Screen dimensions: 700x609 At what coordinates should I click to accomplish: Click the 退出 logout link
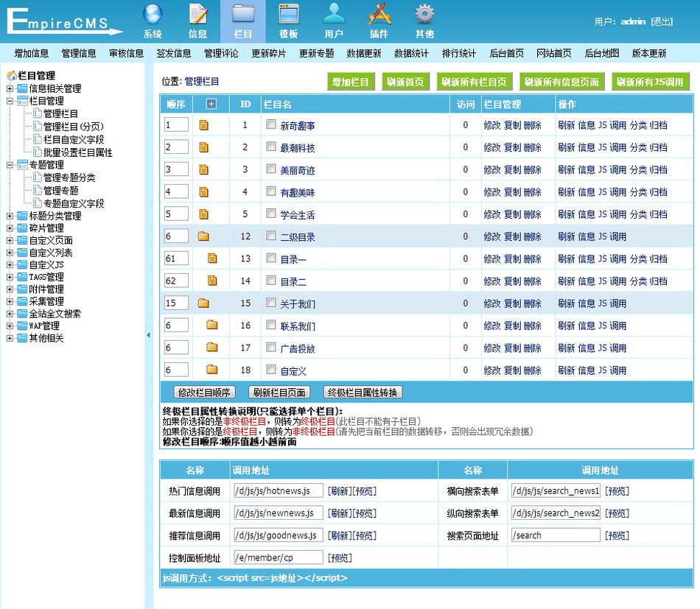click(662, 21)
